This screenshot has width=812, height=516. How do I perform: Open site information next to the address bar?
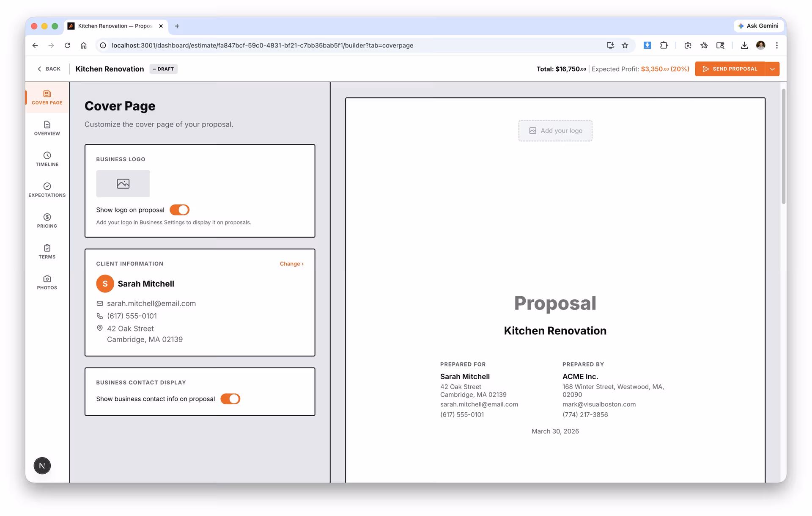pyautogui.click(x=103, y=45)
